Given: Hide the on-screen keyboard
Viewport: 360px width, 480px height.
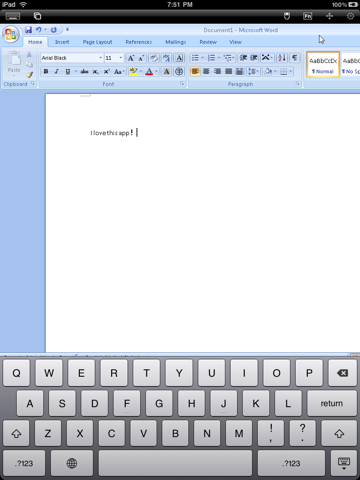Looking at the screenshot, I should (x=344, y=463).
